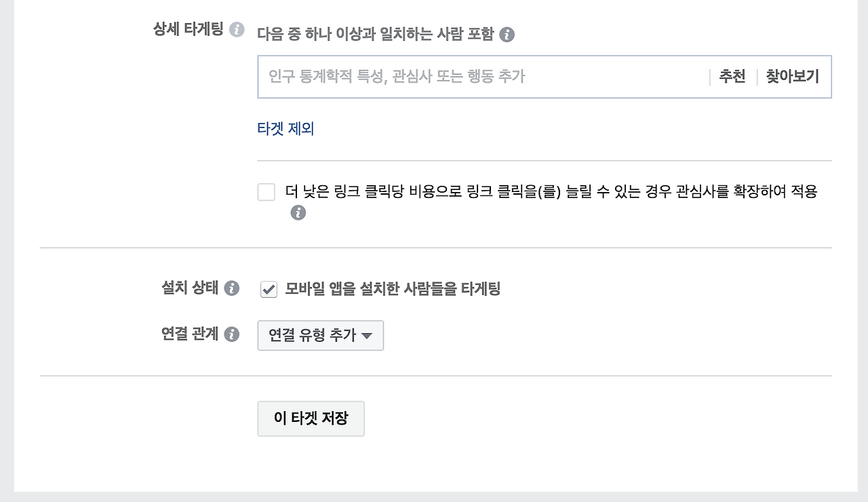
Task: Show the 연결 관계 help tooltip
Action: point(233,334)
